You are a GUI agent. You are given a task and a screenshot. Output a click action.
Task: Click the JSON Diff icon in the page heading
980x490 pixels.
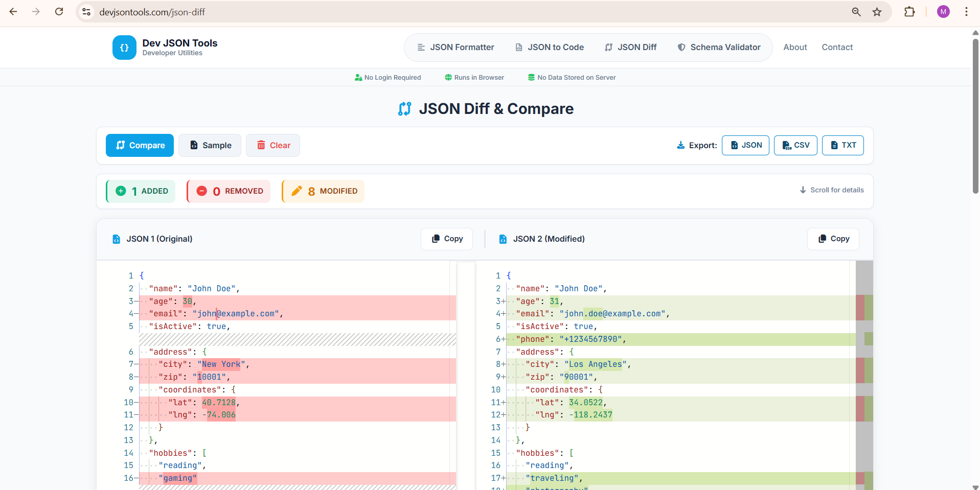click(x=404, y=108)
